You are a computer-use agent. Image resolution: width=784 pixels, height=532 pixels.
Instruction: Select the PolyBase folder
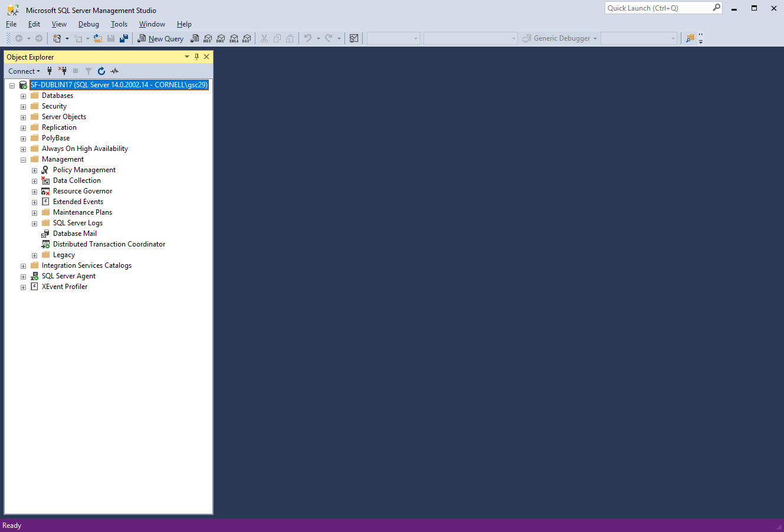(55, 138)
